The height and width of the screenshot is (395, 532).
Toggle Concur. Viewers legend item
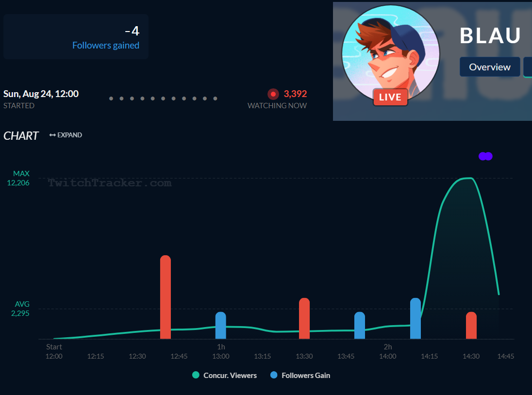point(224,375)
